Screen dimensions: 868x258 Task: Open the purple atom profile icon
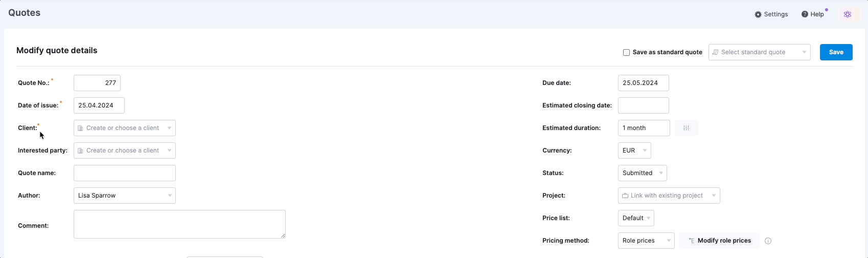(848, 14)
